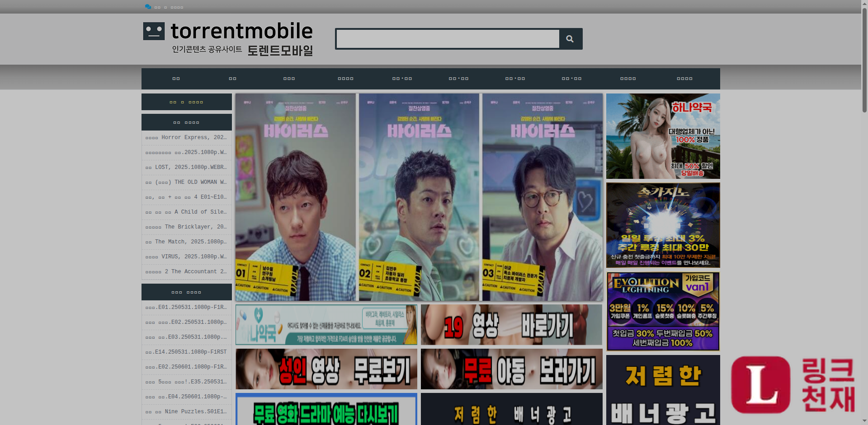The width and height of the screenshot is (868, 425).
Task: Open the !.E35.250531 entry
Action: [186, 382]
